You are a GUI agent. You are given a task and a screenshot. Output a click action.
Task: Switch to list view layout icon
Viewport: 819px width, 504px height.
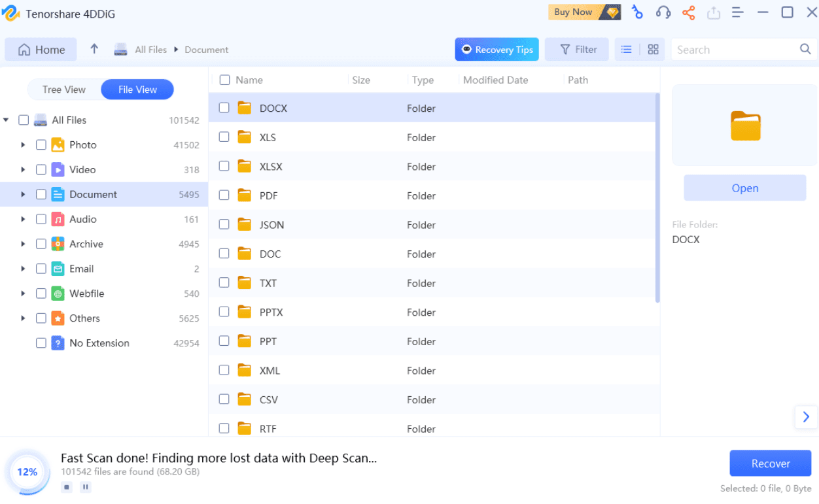pyautogui.click(x=627, y=50)
